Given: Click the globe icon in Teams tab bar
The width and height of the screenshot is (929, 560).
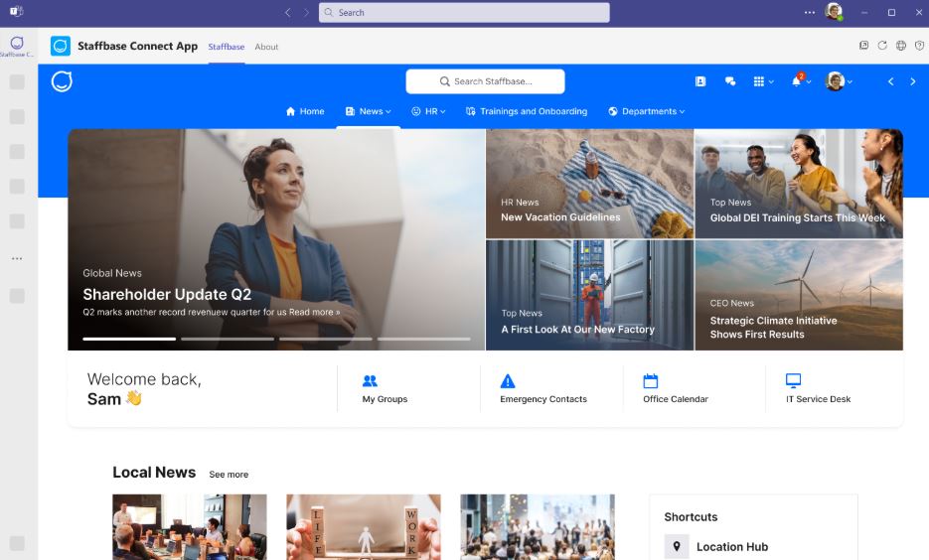Looking at the screenshot, I should click(x=900, y=46).
